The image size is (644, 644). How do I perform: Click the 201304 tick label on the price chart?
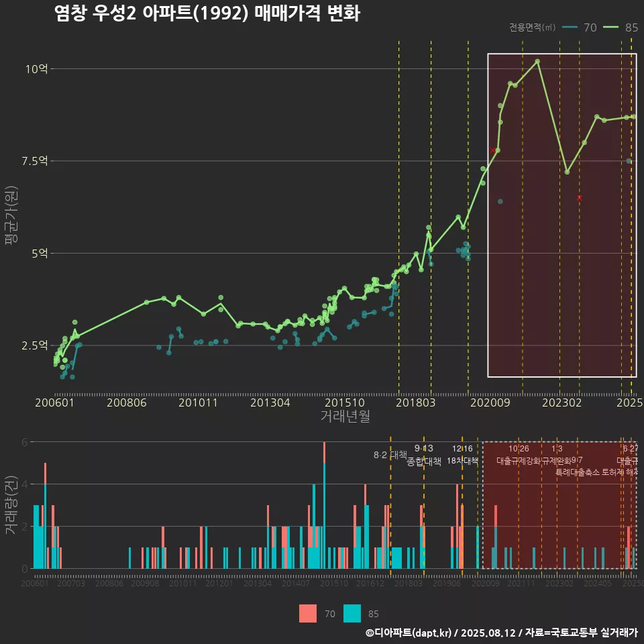pos(270,402)
